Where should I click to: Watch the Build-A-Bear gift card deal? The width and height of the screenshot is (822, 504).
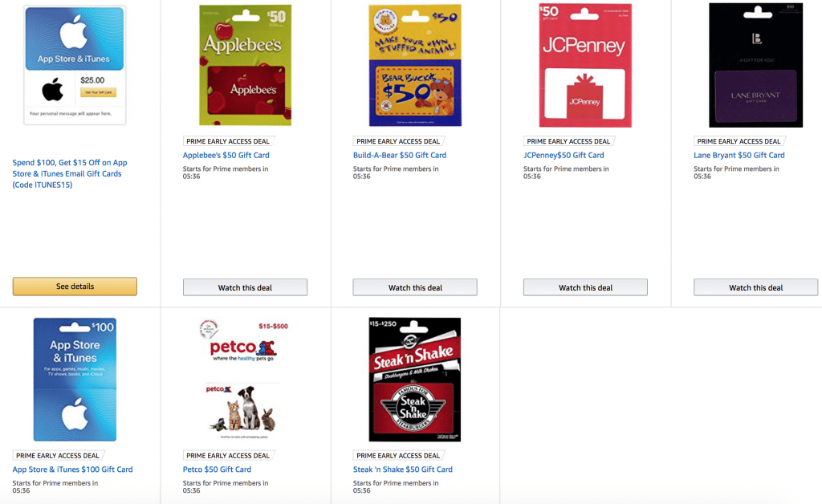415,287
